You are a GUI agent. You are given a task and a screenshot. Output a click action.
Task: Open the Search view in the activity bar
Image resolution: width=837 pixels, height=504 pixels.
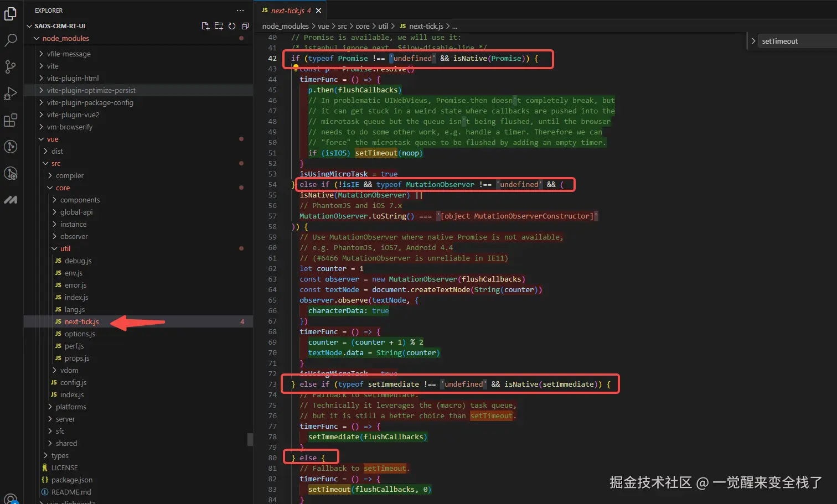[11, 40]
